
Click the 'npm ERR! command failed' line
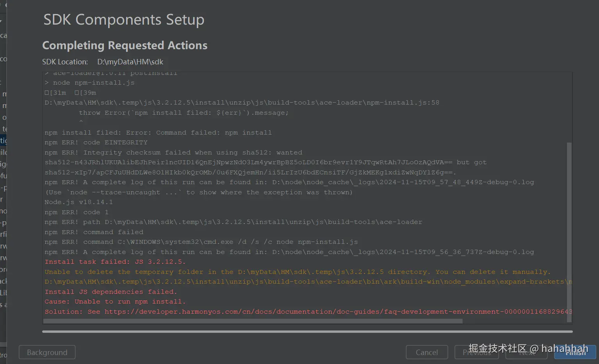tap(94, 232)
